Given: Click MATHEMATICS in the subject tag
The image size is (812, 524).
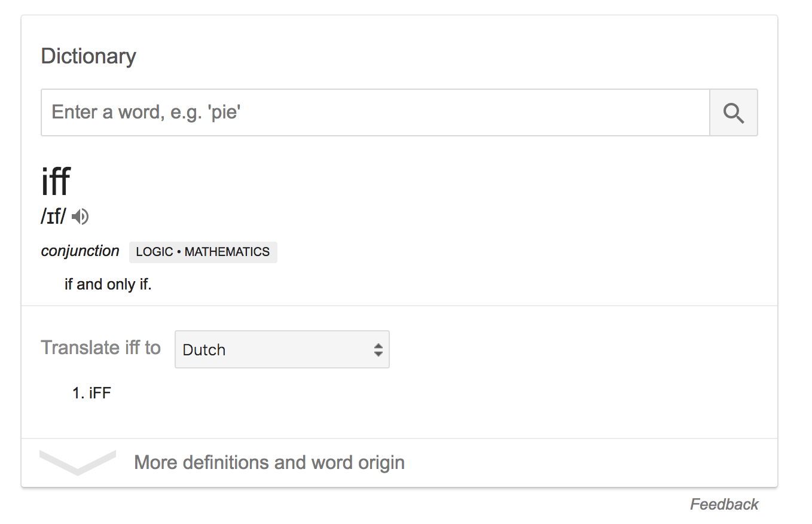Looking at the screenshot, I should [227, 252].
